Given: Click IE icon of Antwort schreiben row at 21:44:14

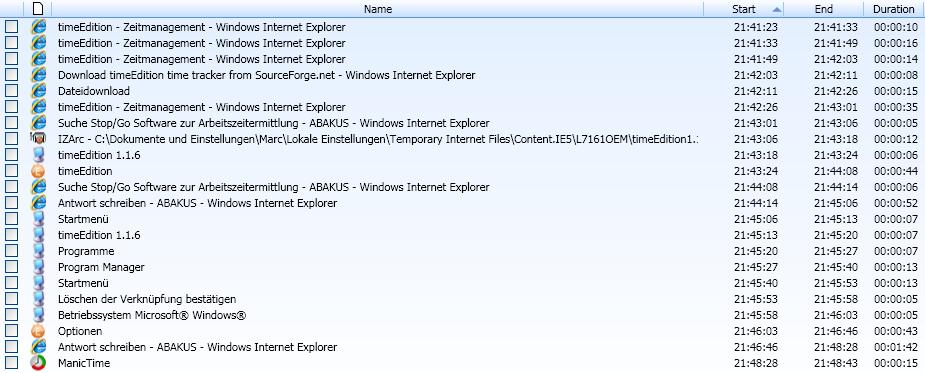Looking at the screenshot, I should [x=38, y=202].
